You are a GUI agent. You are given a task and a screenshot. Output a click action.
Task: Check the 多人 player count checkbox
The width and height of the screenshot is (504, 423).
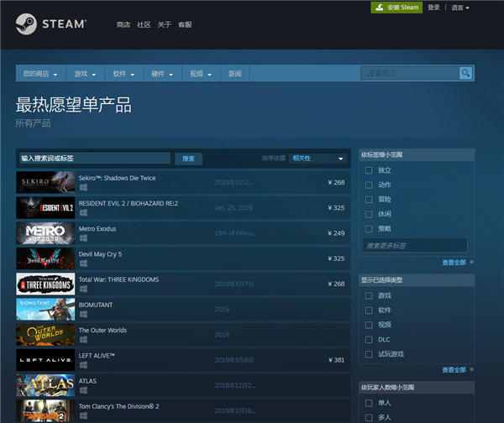pos(369,417)
